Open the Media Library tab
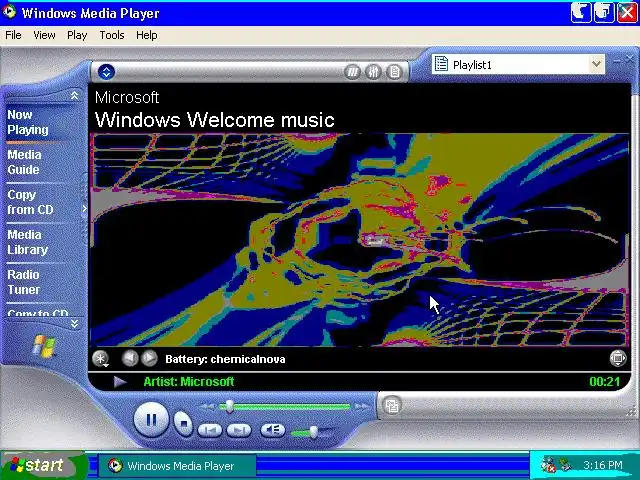This screenshot has height=480, width=640. click(27, 242)
